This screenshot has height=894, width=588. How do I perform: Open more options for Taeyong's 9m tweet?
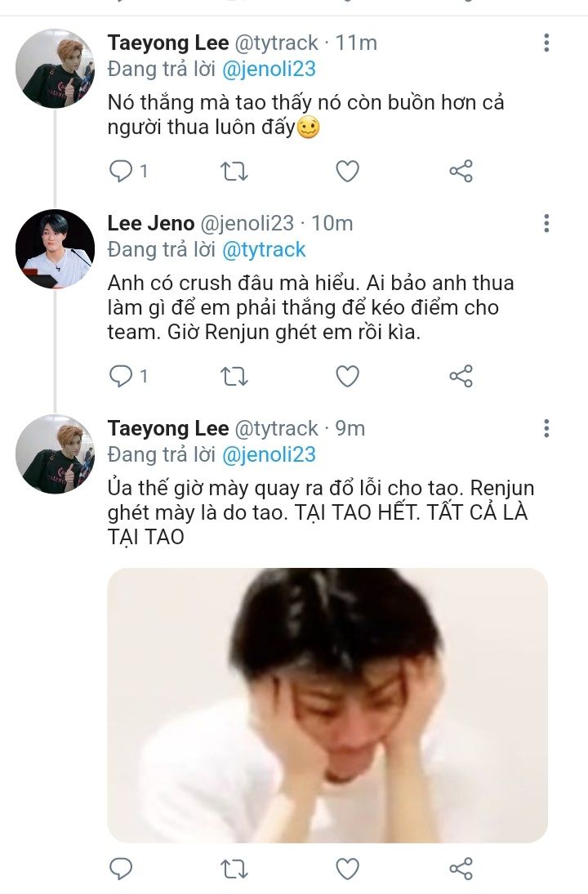[546, 428]
